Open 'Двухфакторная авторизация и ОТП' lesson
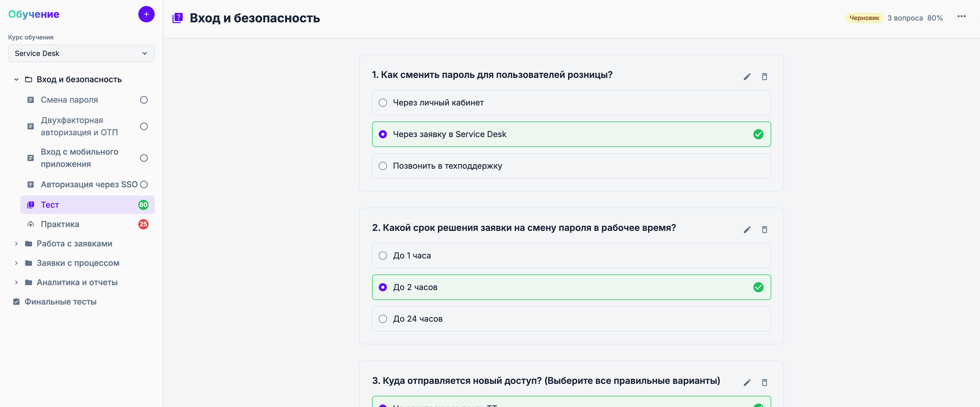This screenshot has height=407, width=980. tap(79, 127)
